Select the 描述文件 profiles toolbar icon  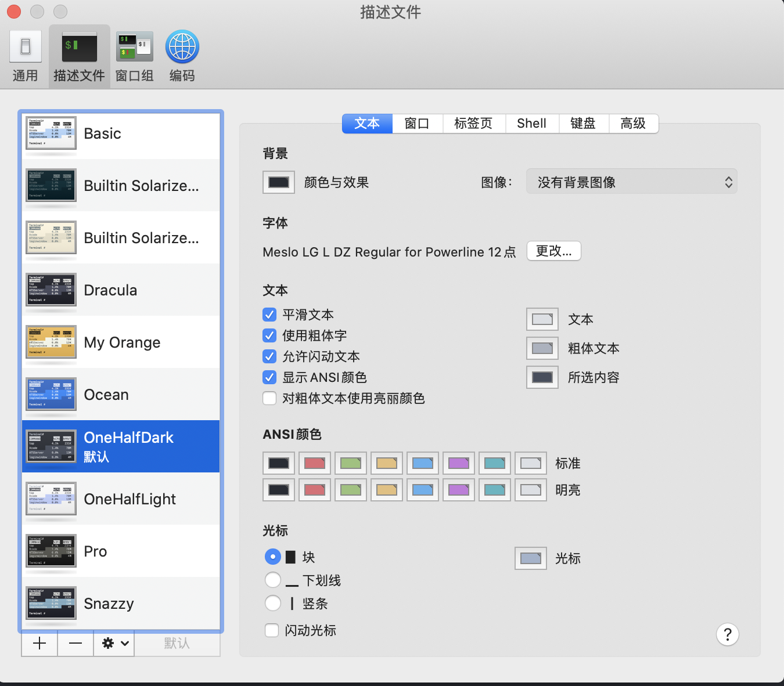pos(80,56)
